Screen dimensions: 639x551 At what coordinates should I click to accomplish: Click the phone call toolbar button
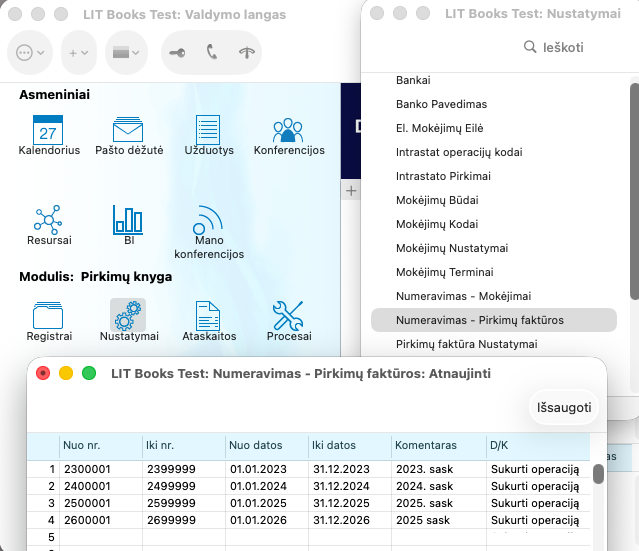point(212,52)
